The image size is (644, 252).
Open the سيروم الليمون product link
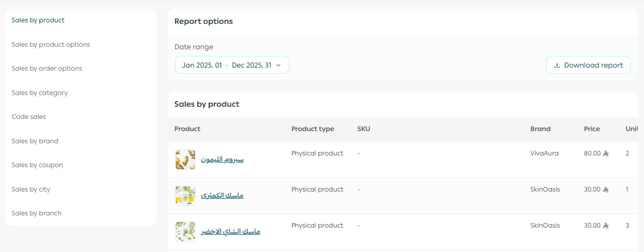point(222,160)
